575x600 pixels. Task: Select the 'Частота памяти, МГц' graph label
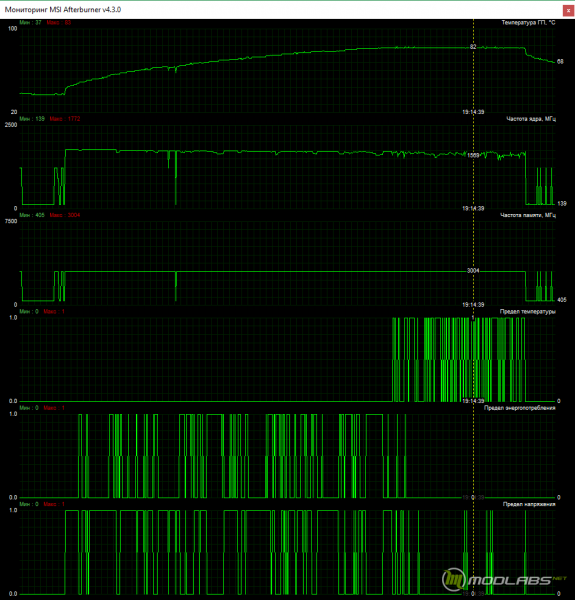(x=528, y=215)
